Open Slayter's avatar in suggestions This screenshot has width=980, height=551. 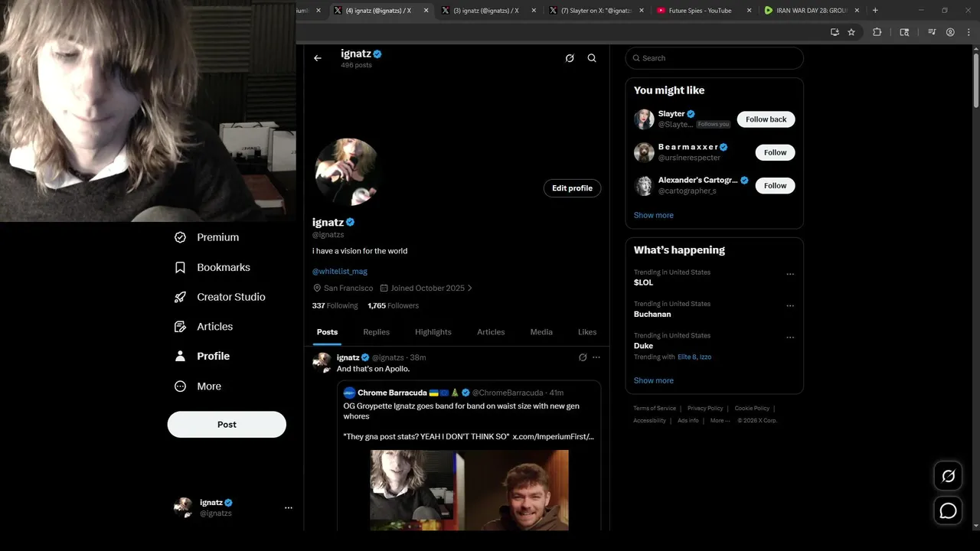pyautogui.click(x=644, y=119)
